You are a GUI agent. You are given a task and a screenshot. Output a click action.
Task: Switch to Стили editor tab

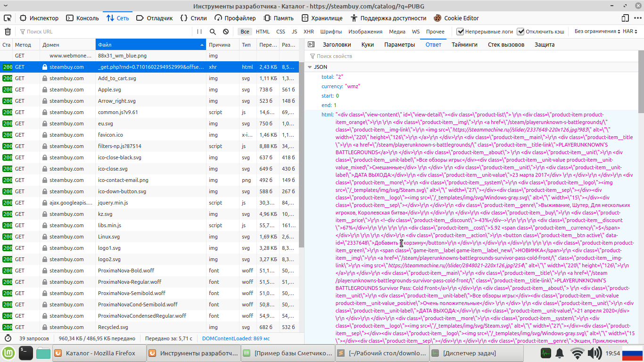point(194,18)
